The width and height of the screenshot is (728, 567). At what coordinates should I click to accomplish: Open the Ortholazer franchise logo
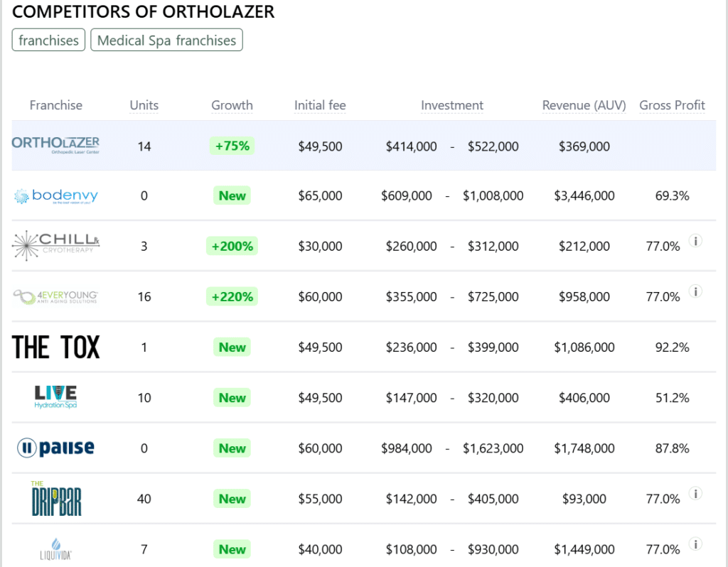[x=55, y=145]
